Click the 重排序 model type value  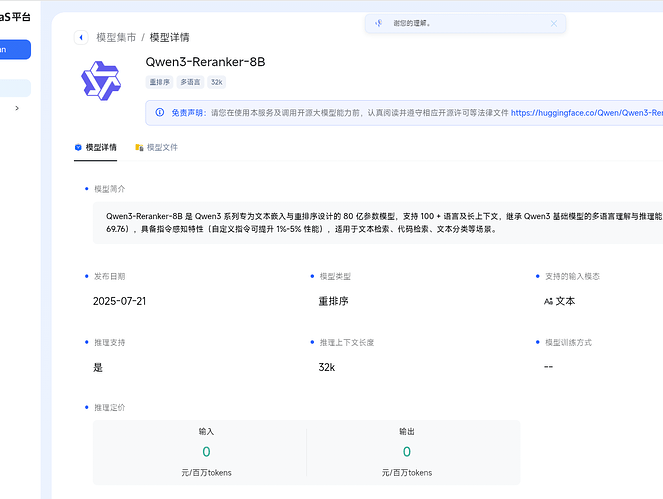click(333, 301)
